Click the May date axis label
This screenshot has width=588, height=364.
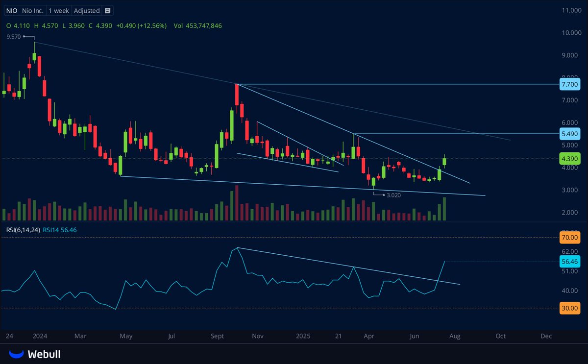click(x=126, y=337)
